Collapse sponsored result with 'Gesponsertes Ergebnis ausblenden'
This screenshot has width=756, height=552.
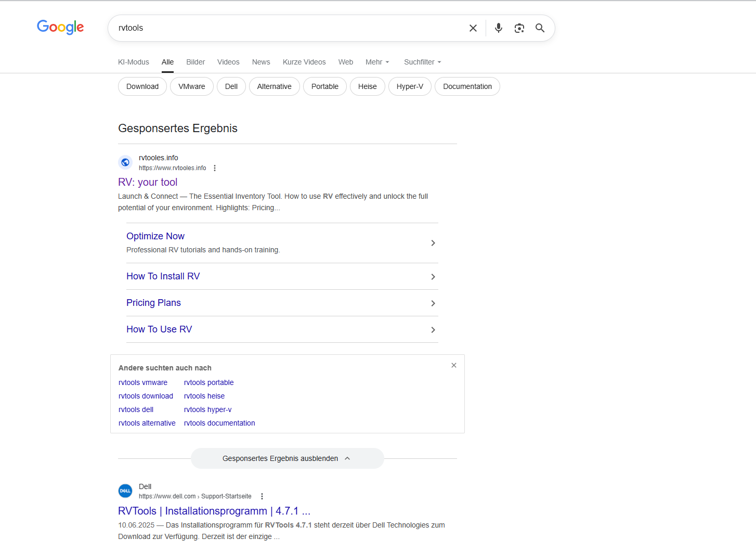coord(287,458)
